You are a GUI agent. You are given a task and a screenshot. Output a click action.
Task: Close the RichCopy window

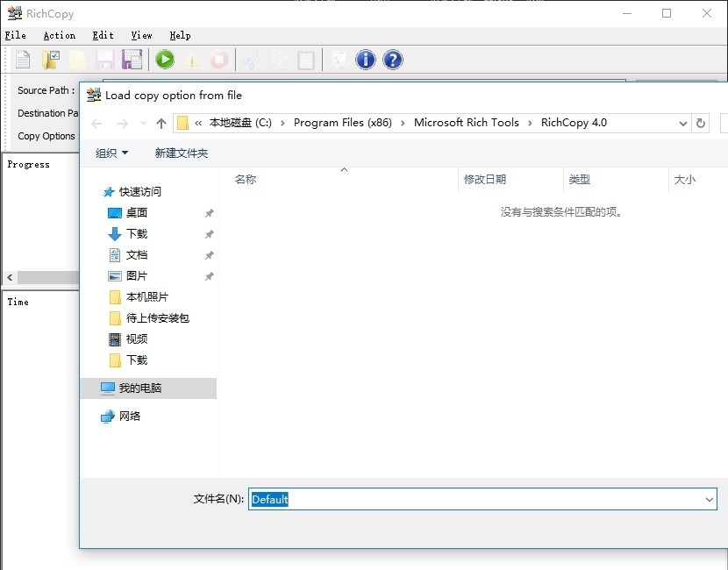(x=707, y=13)
